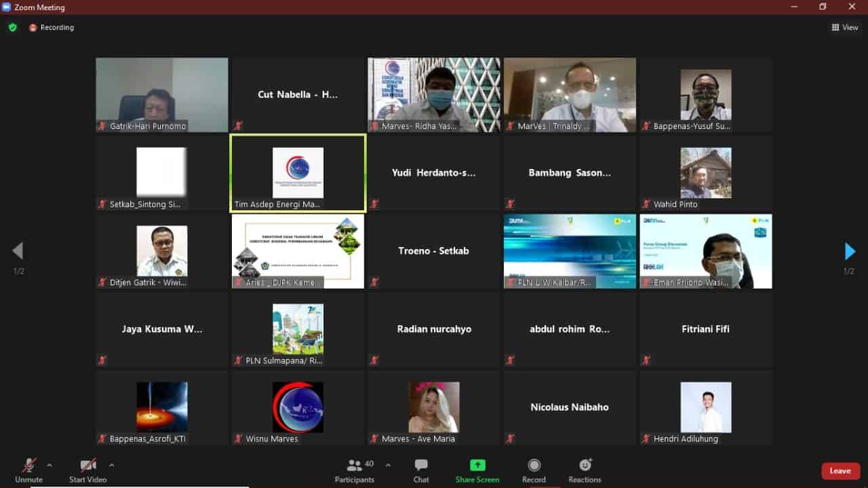This screenshot has width=868, height=488.
Task: Click the green encryption shield icon
Action: pyautogui.click(x=12, y=27)
